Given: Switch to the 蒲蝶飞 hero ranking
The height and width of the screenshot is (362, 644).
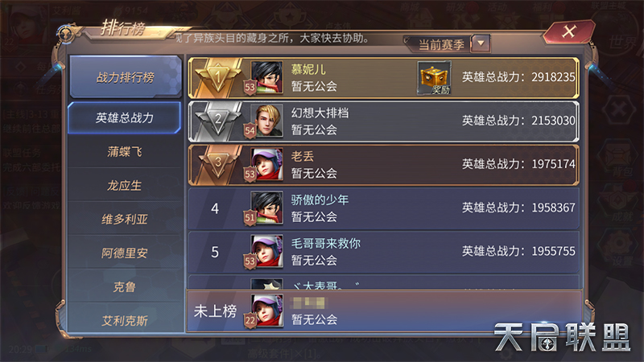Looking at the screenshot, I should [125, 152].
